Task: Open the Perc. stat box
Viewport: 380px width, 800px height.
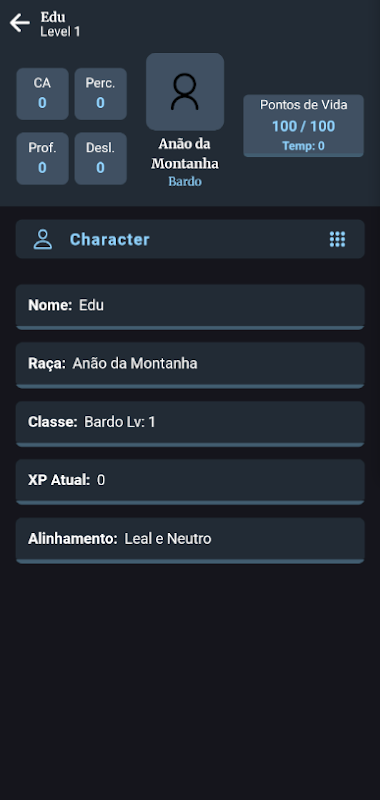Action: [100, 94]
